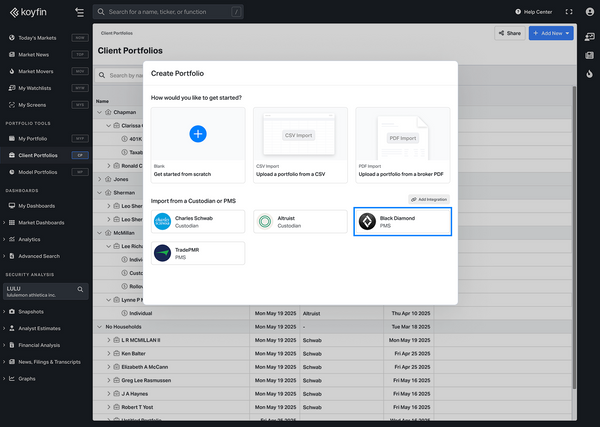Choose the CSV Import card

point(300,145)
